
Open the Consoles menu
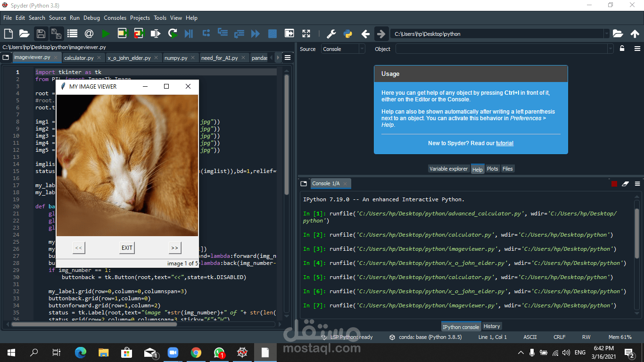pos(115,18)
